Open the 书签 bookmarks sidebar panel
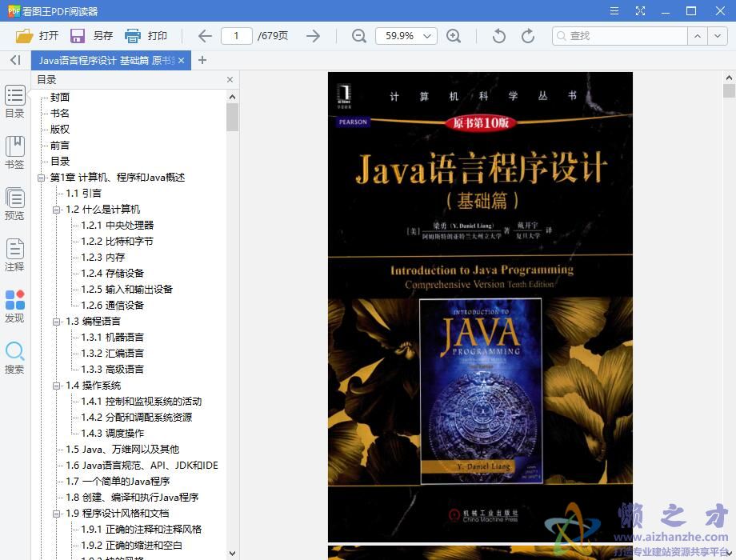 pos(15,153)
